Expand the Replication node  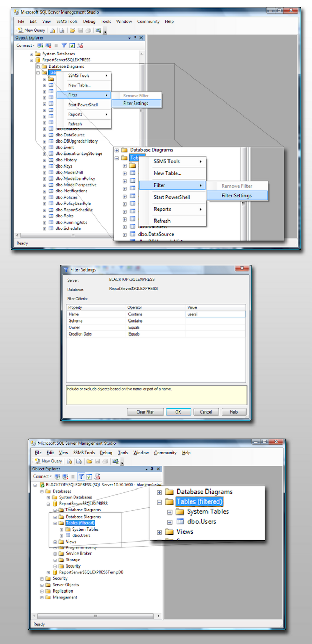[x=42, y=591]
